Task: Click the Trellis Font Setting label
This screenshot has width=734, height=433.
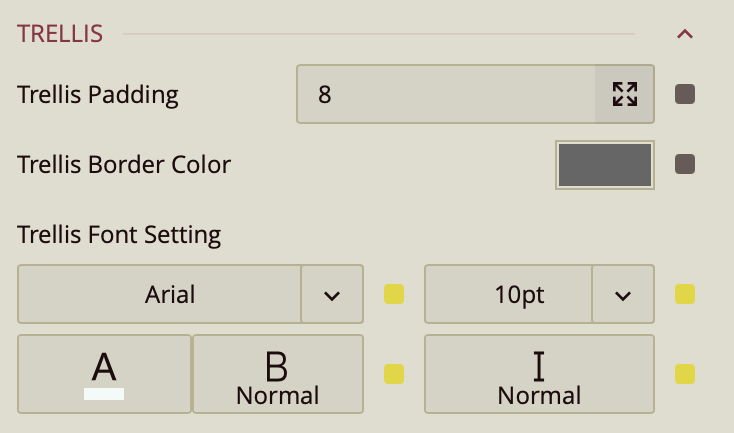Action: click(x=119, y=235)
